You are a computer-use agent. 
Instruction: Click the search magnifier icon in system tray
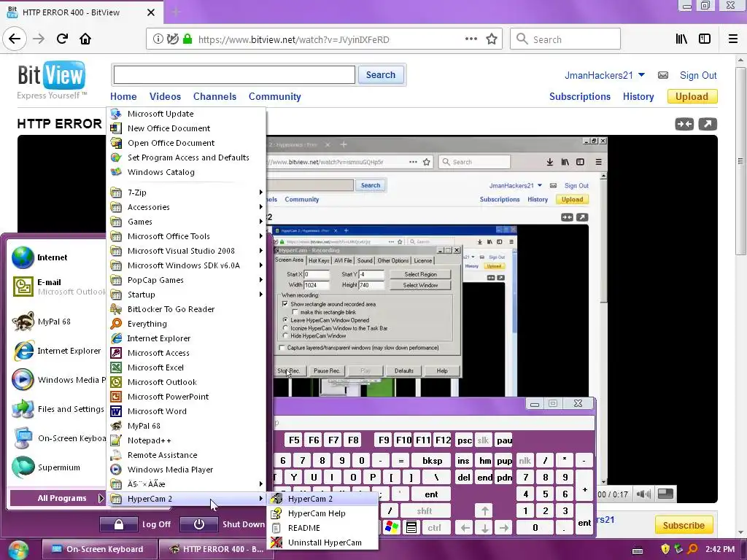pos(692,549)
